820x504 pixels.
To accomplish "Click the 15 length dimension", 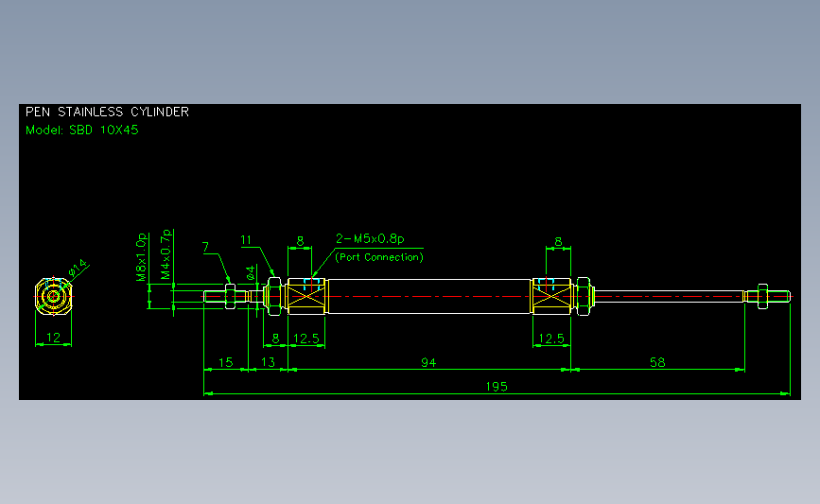I will (x=225, y=362).
